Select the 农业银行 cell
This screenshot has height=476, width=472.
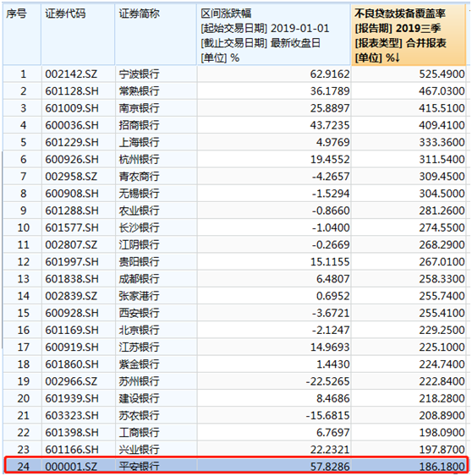point(139,211)
